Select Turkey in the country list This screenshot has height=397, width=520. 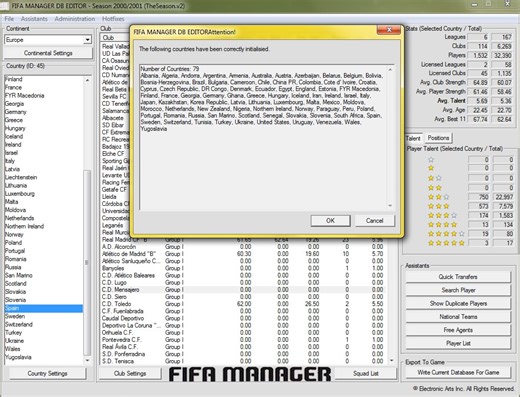coord(43,333)
